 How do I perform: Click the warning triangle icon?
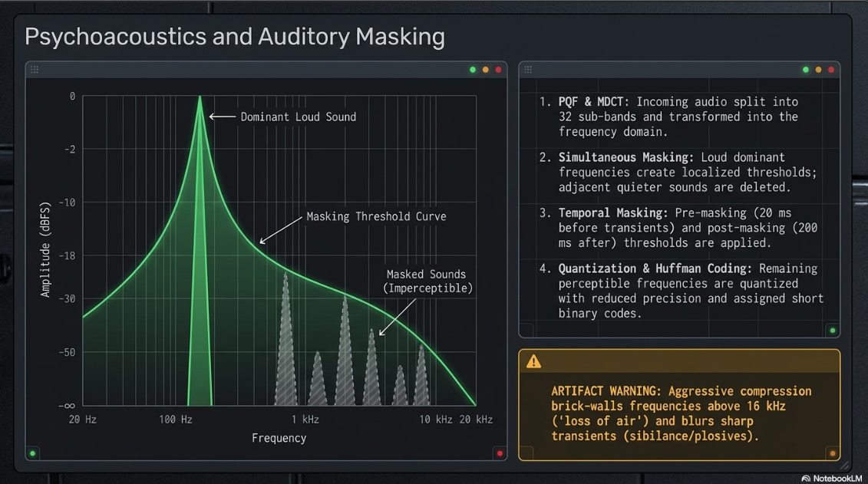(533, 362)
